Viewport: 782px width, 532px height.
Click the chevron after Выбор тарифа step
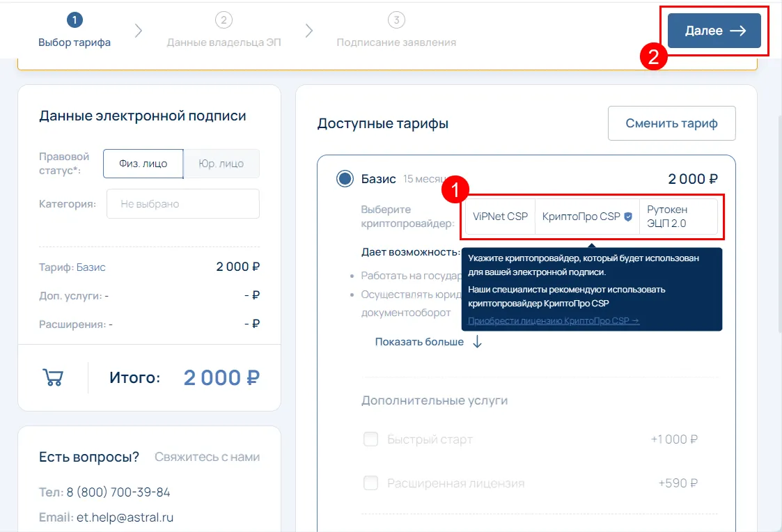[x=139, y=31]
